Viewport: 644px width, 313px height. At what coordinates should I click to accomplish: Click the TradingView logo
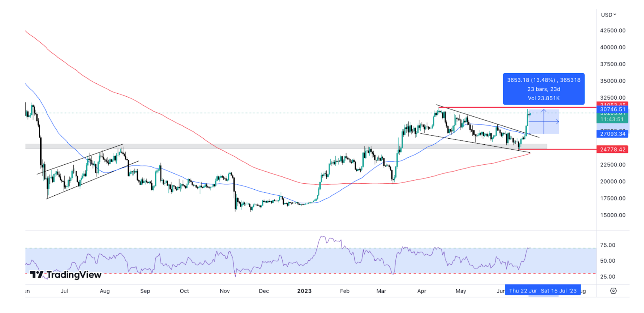[65, 275]
